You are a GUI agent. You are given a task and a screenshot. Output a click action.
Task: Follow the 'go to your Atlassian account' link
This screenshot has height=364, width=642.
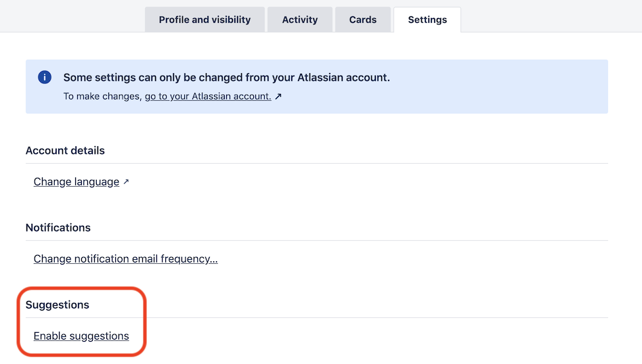[208, 97]
